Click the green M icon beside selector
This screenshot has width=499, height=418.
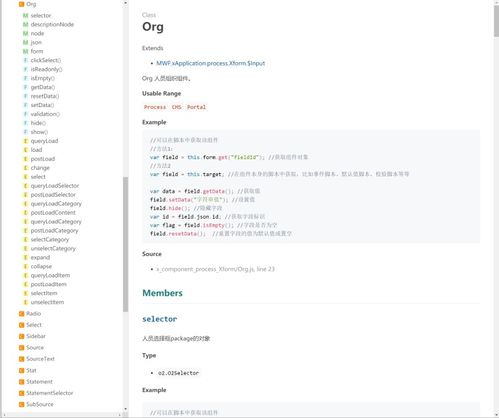[25, 16]
